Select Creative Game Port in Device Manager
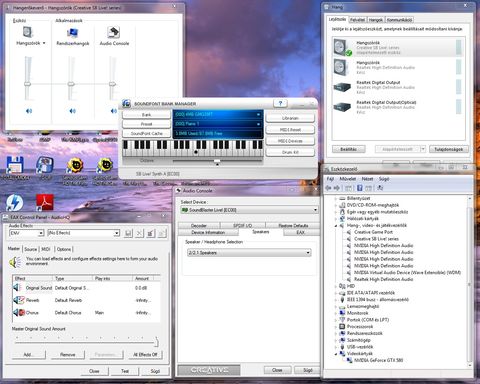Image resolution: width=480 pixels, height=384 pixels. click(373, 232)
